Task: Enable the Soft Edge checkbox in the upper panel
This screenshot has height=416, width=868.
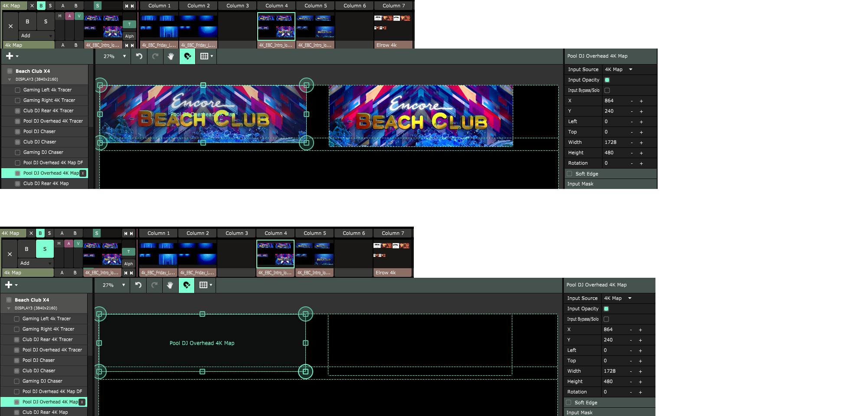Action: pyautogui.click(x=570, y=174)
